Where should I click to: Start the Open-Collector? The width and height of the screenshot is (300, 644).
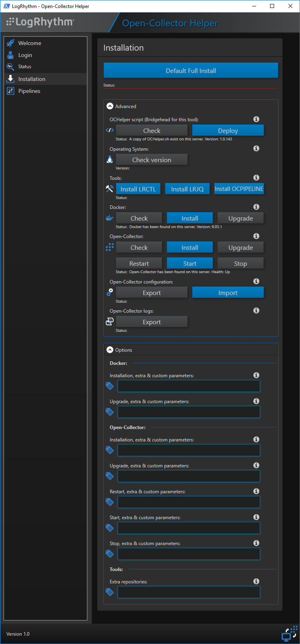click(x=189, y=263)
